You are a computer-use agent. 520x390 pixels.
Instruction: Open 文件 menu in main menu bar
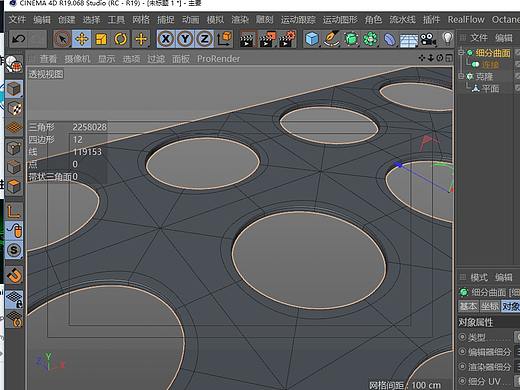tap(17, 20)
